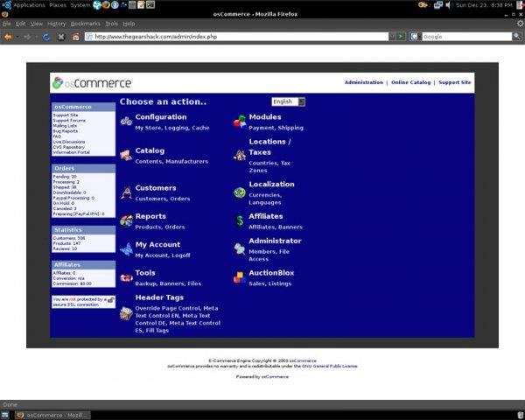Open the Applications menu in top panel
The width and height of the screenshot is (525, 420).
point(29,5)
